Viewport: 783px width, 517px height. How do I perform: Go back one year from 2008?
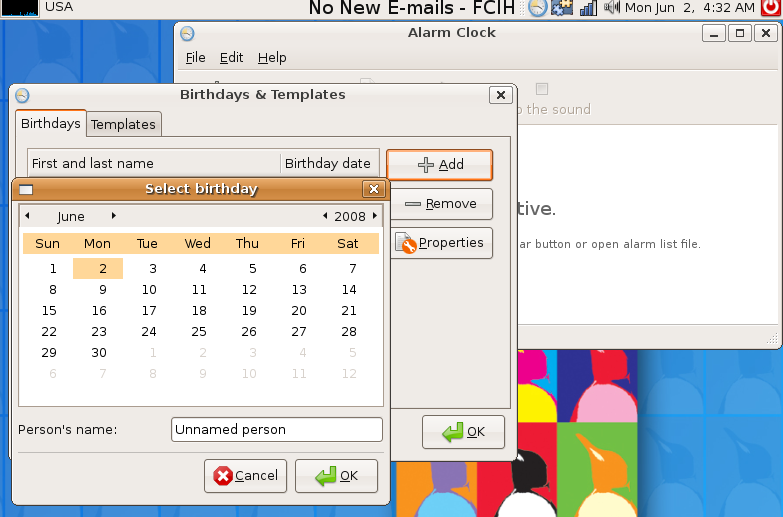[325, 216]
